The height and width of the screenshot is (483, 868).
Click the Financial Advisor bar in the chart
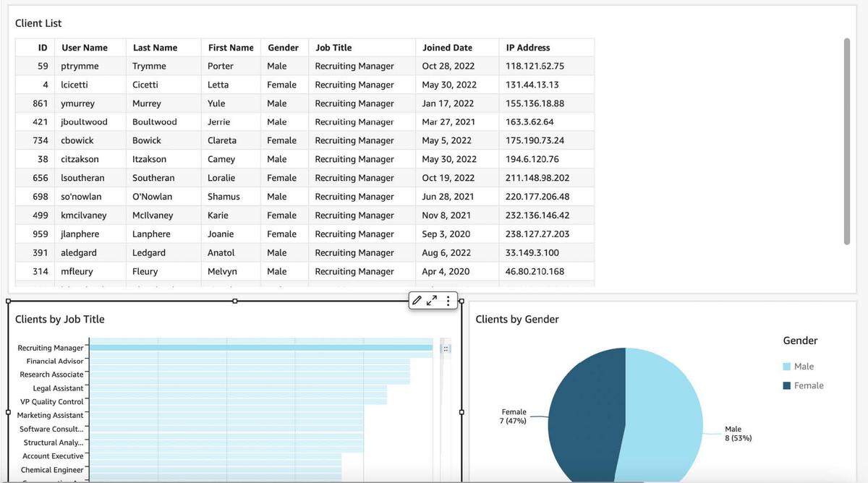tap(250, 361)
